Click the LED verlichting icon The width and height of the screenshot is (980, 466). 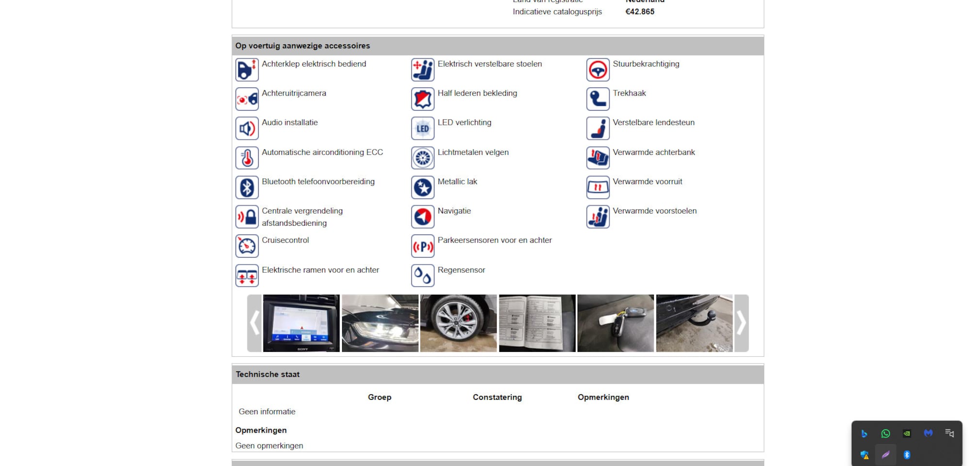[x=422, y=129]
